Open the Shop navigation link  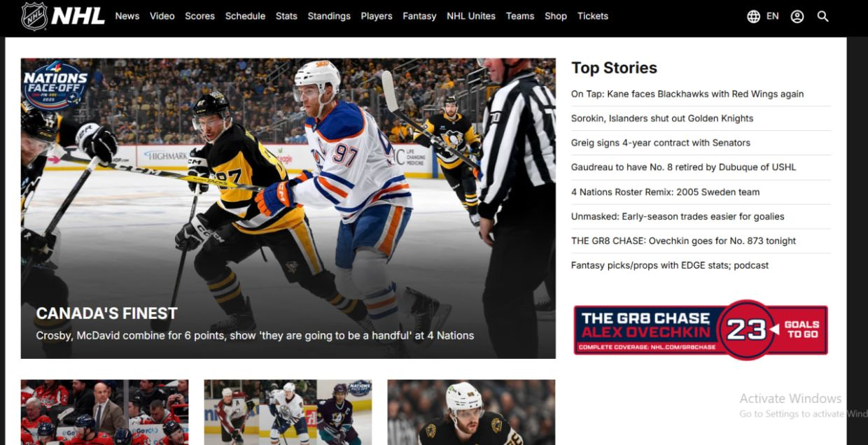click(556, 16)
